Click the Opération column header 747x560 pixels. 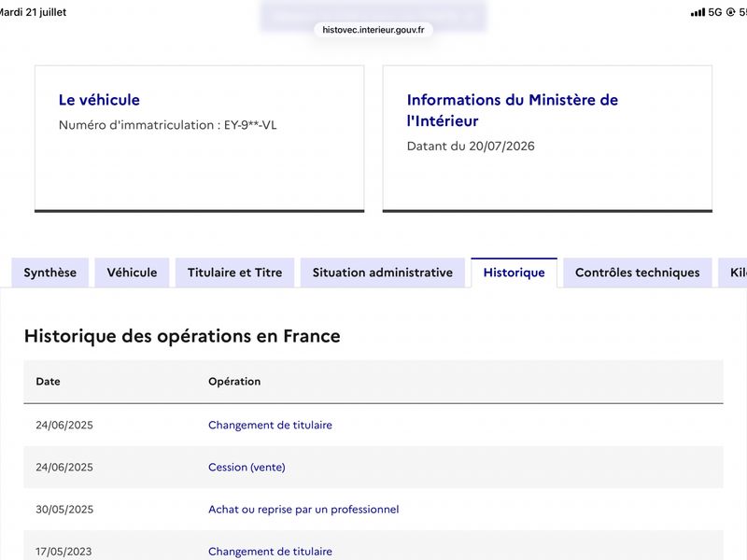coord(234,382)
